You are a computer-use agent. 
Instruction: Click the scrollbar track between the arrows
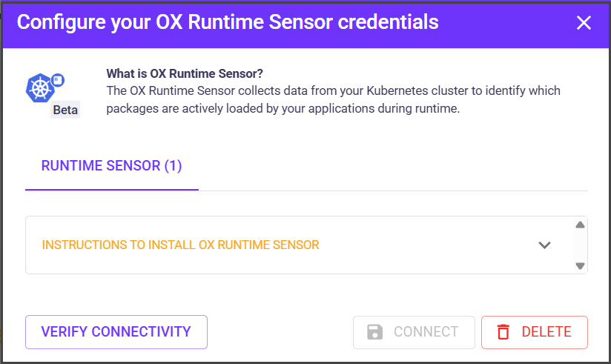point(581,245)
